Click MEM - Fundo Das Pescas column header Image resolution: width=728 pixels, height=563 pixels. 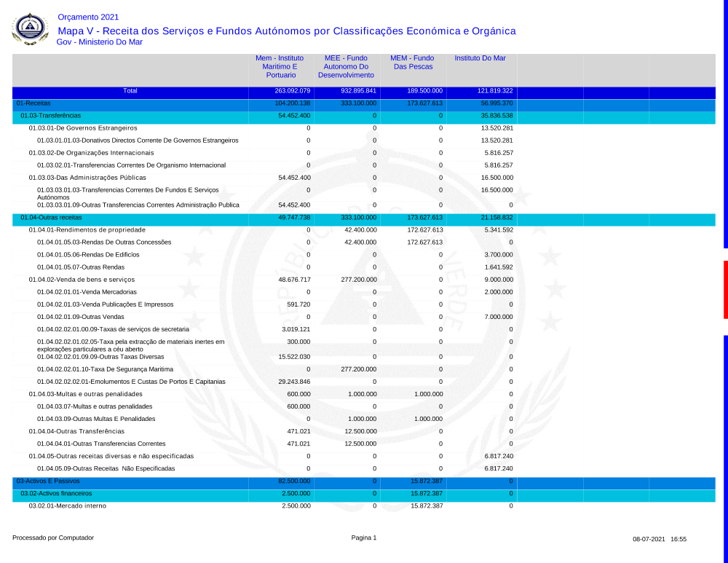(x=412, y=62)
